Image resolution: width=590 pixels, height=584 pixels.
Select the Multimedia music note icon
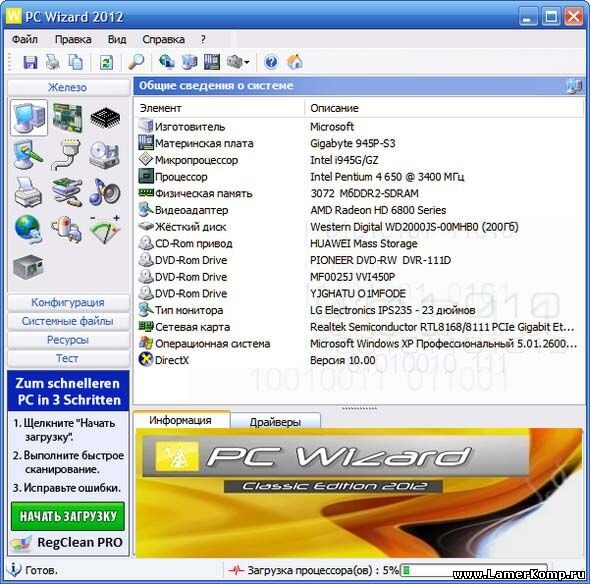[105, 192]
